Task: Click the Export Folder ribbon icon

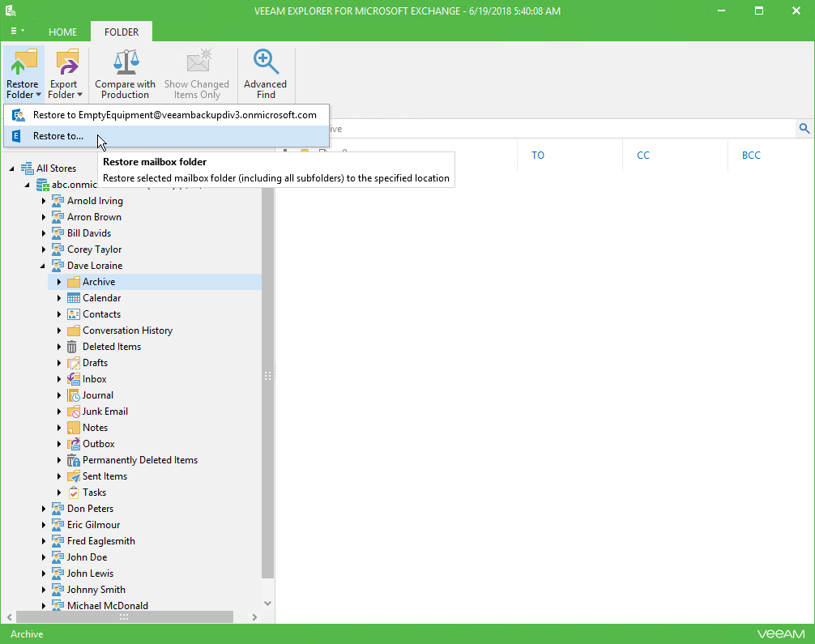Action: click(66, 62)
